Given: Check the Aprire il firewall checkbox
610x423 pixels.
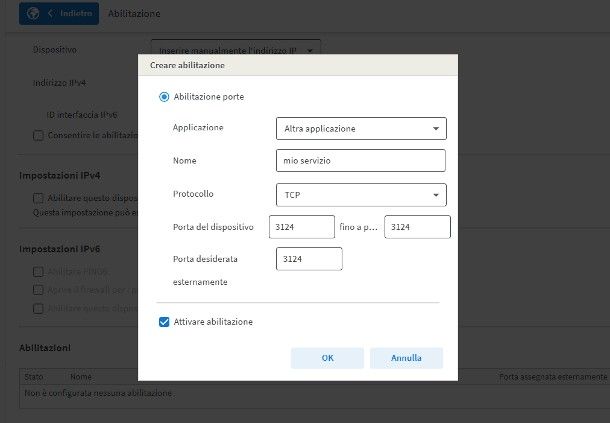Looking at the screenshot, I should pyautogui.click(x=39, y=290).
